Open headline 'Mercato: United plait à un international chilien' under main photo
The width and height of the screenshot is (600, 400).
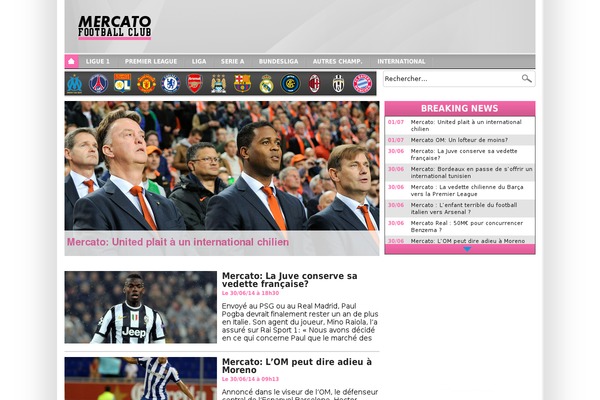[x=178, y=242]
